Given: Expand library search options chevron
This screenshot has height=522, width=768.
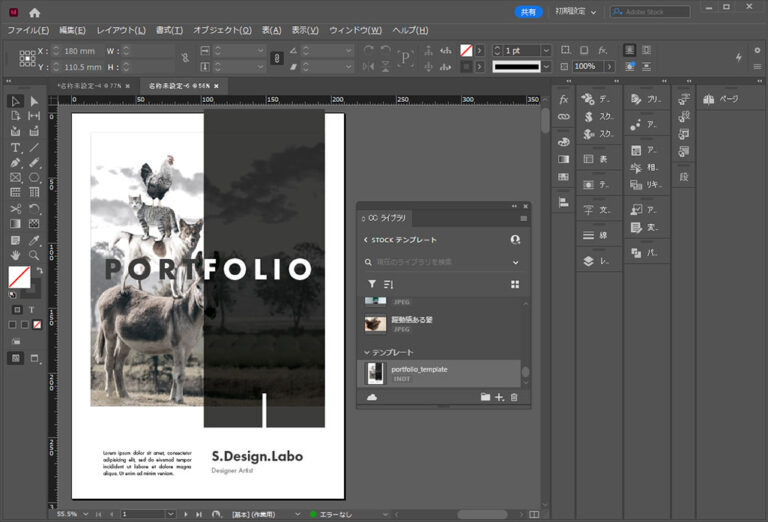Looking at the screenshot, I should (516, 262).
